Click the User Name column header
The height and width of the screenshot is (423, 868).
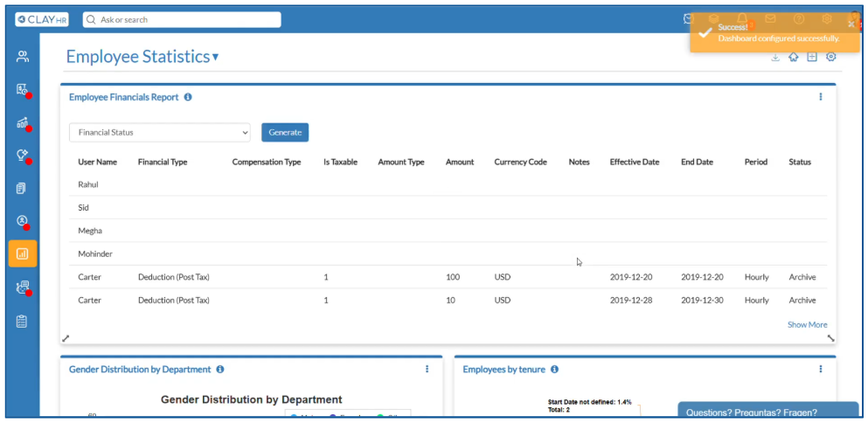(97, 163)
